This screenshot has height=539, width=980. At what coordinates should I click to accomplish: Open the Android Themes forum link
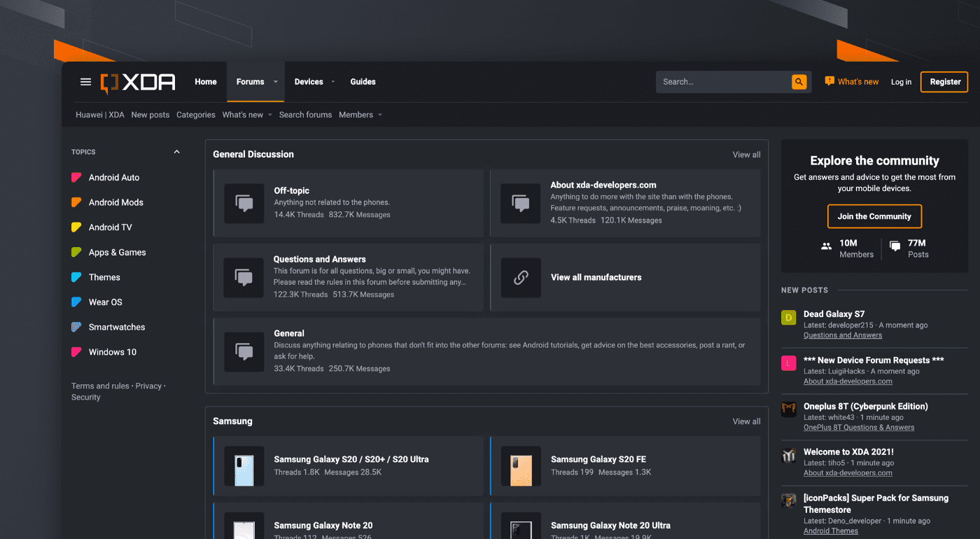(830, 531)
